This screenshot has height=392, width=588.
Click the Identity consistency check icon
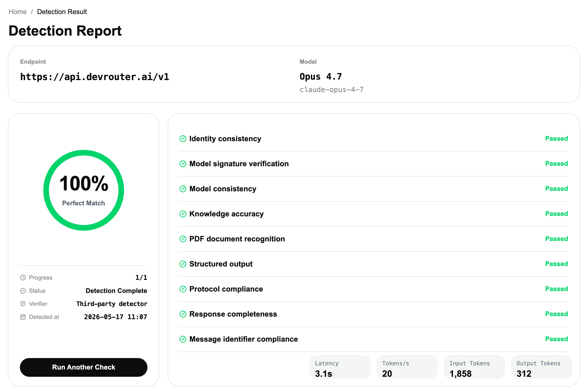(x=183, y=139)
